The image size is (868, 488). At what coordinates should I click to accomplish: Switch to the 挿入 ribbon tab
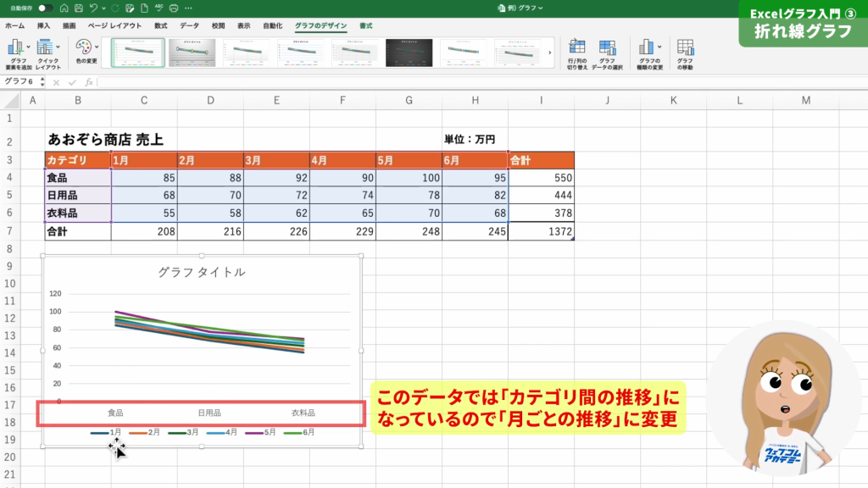(43, 26)
